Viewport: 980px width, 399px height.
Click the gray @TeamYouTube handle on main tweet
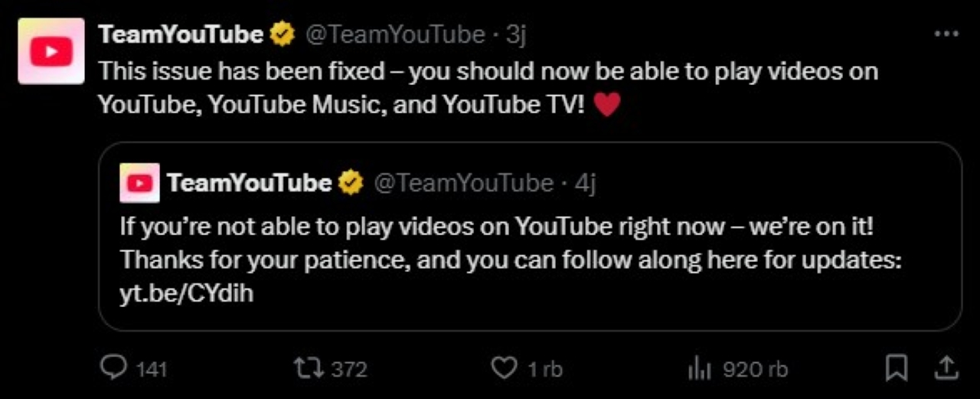(x=395, y=34)
